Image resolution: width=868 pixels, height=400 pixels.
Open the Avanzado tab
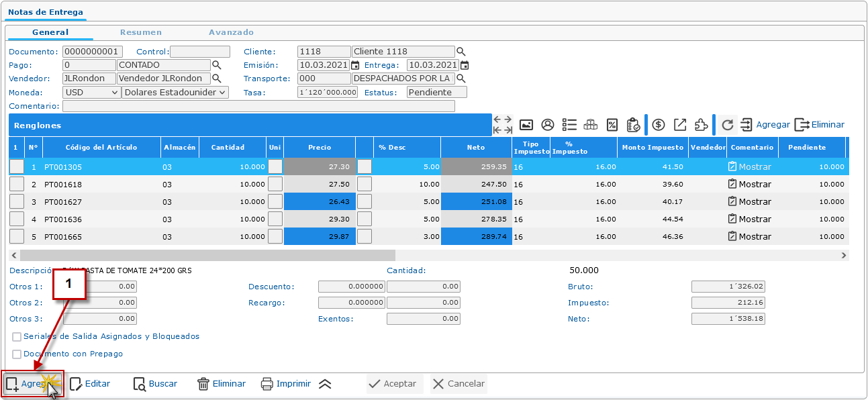(x=231, y=32)
